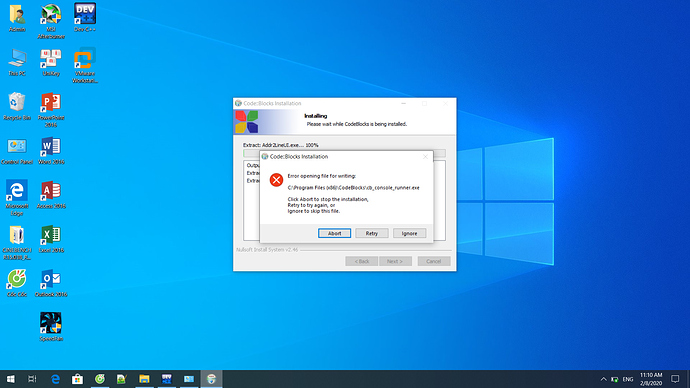The height and width of the screenshot is (388, 690).
Task: Open Task View on the taskbar
Action: [x=32, y=379]
